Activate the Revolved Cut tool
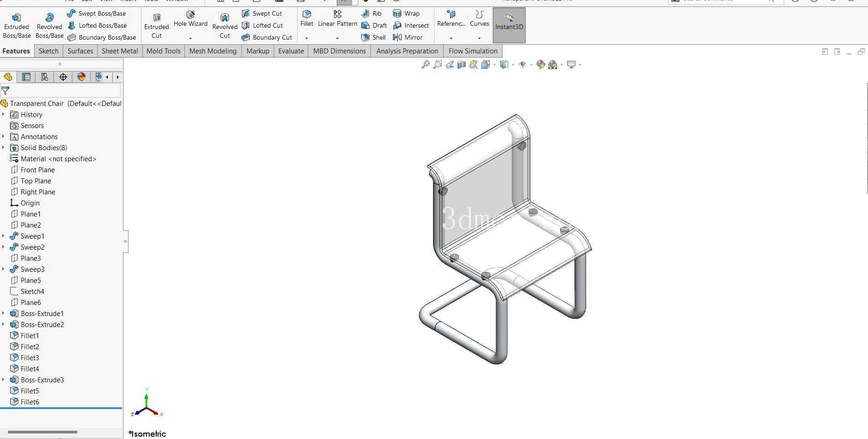The height and width of the screenshot is (439, 868). (225, 26)
